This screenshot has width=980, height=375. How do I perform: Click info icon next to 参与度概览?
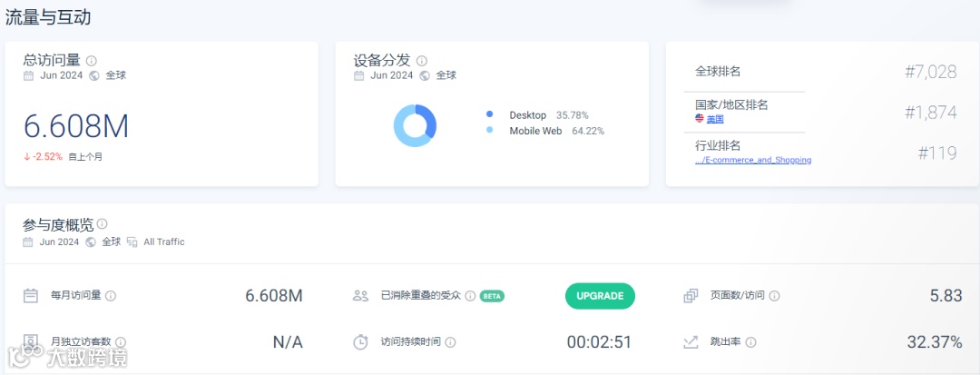[x=102, y=223]
